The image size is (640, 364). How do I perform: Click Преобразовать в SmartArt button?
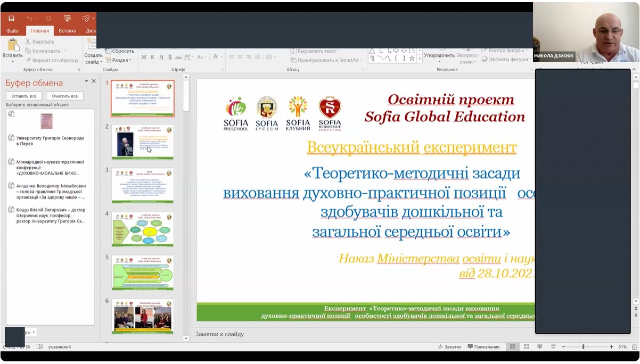point(326,60)
